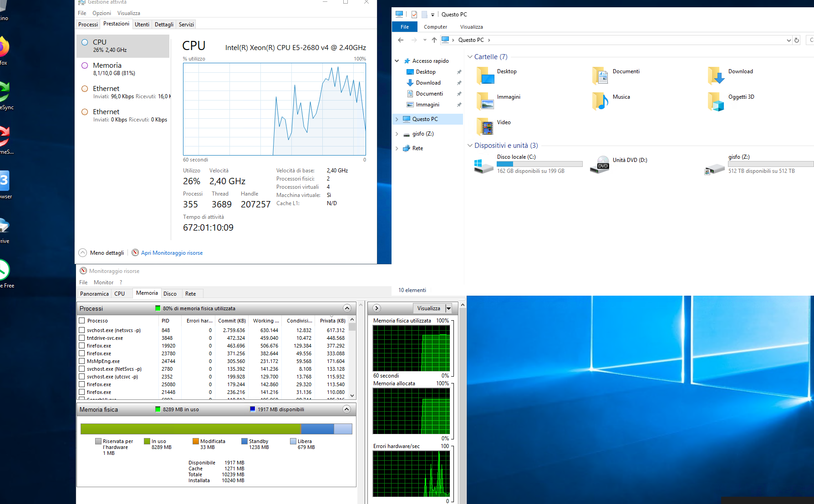Open the Dettagli tab in Task Manager

coord(164,25)
